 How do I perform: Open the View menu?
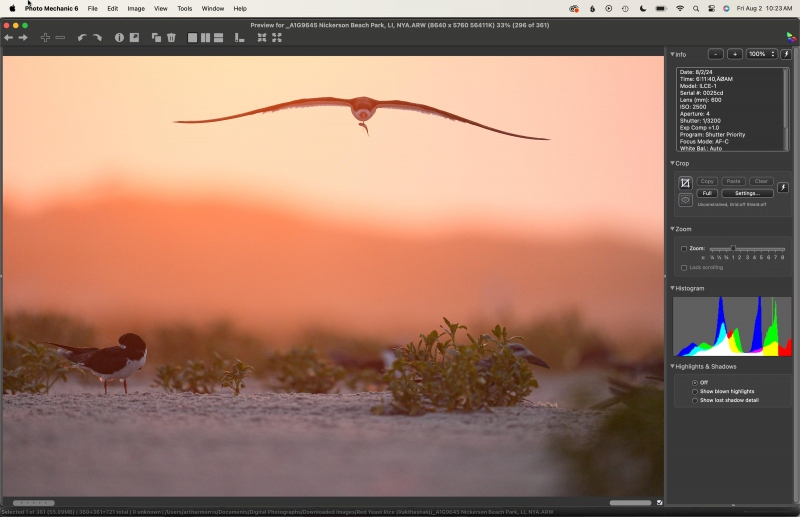tap(161, 9)
